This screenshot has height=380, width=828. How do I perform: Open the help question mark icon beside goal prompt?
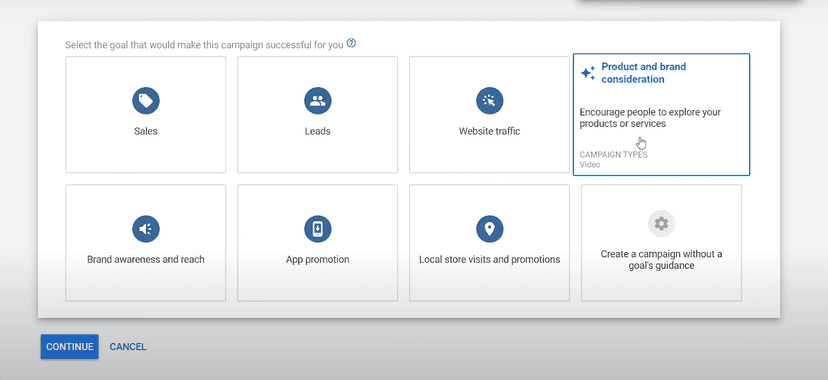point(351,44)
